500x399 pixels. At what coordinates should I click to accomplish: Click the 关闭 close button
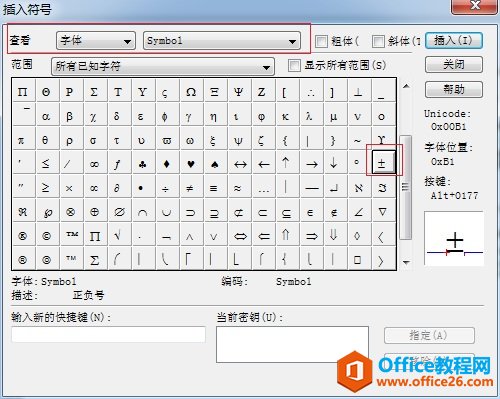tap(454, 65)
